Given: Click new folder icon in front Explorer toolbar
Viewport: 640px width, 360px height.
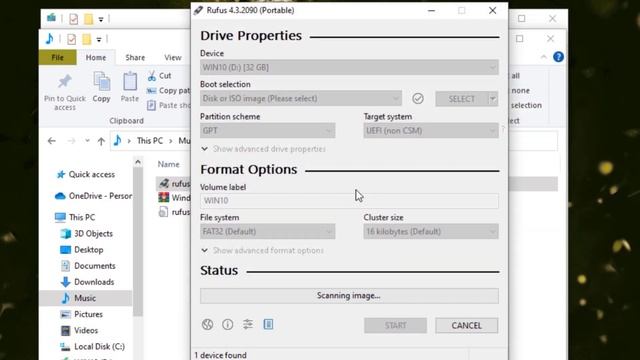Looking at the screenshot, I should 87,39.
